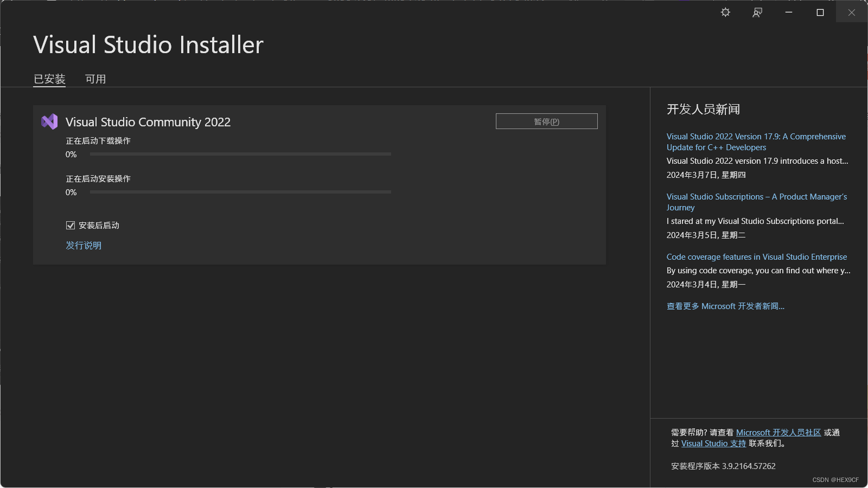Screen dimensions: 868x488
Task: Click the 正在启动下载操作 status text
Action: pyautogui.click(x=98, y=141)
